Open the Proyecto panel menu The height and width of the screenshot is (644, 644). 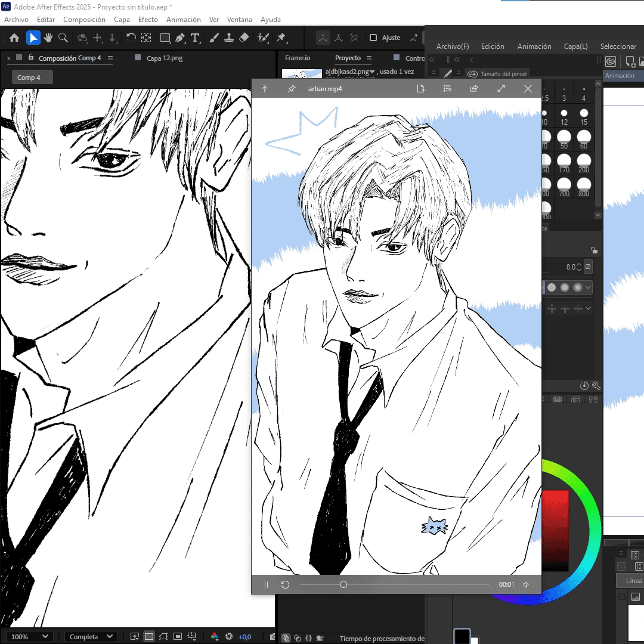pyautogui.click(x=369, y=58)
